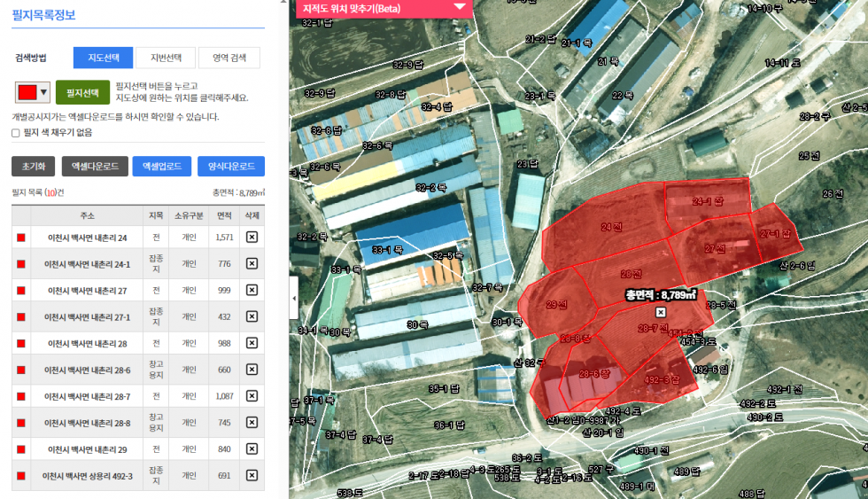Image resolution: width=868 pixels, height=499 pixels.
Task: Delete the 내촌리 28 parcel row
Action: point(252,343)
